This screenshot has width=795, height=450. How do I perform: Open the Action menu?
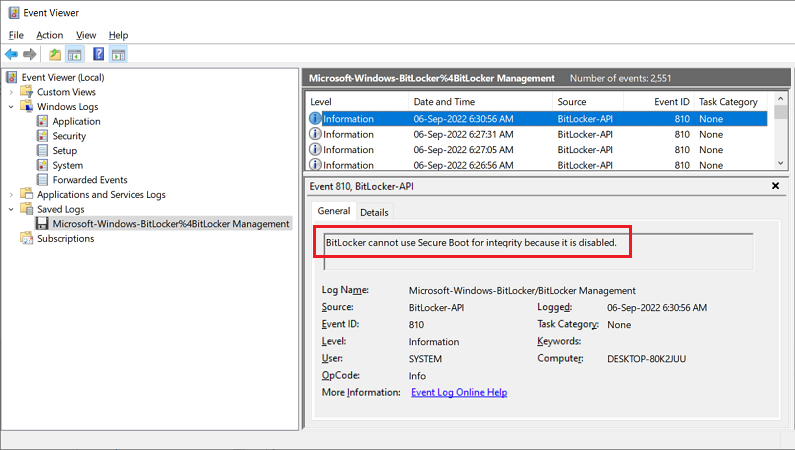click(x=50, y=35)
